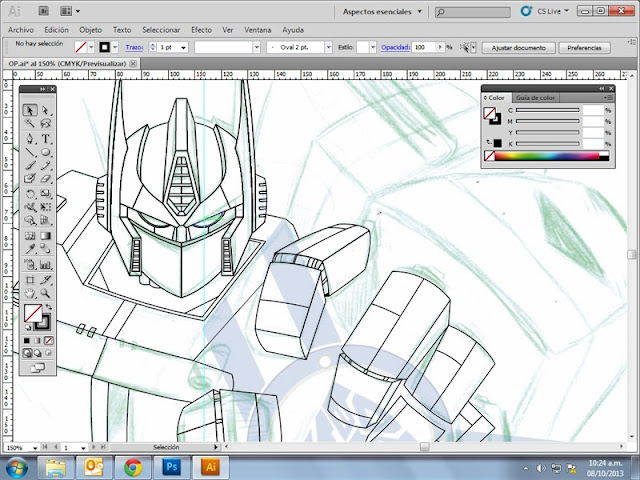This screenshot has height=480, width=640.
Task: Set fill to None in toolbox
Action: point(48,340)
